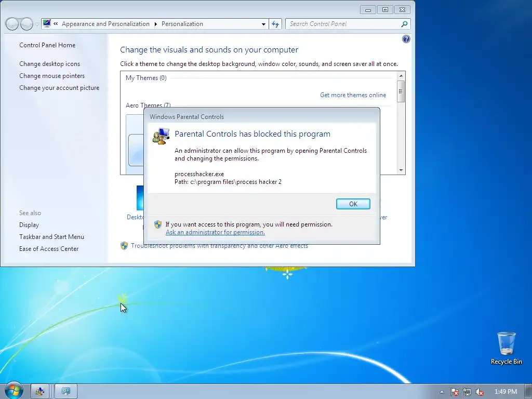Click the address bar Personalization location icon
This screenshot has height=399, width=532.
(x=47, y=23)
